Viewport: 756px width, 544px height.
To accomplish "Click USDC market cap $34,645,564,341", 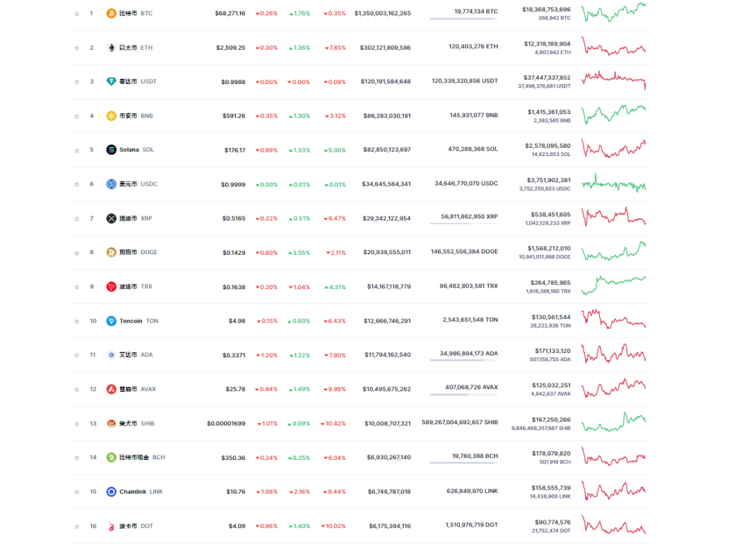I will 386,184.
